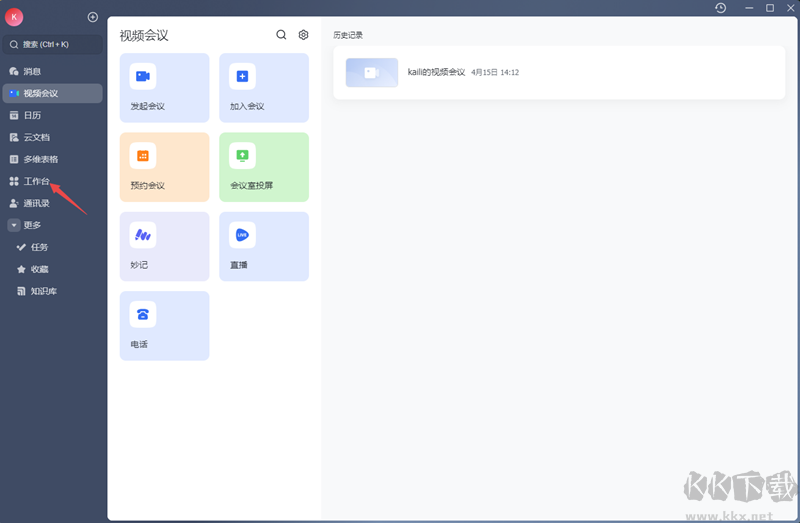Click the 预约会议 card
The height and width of the screenshot is (523, 800).
pos(164,167)
